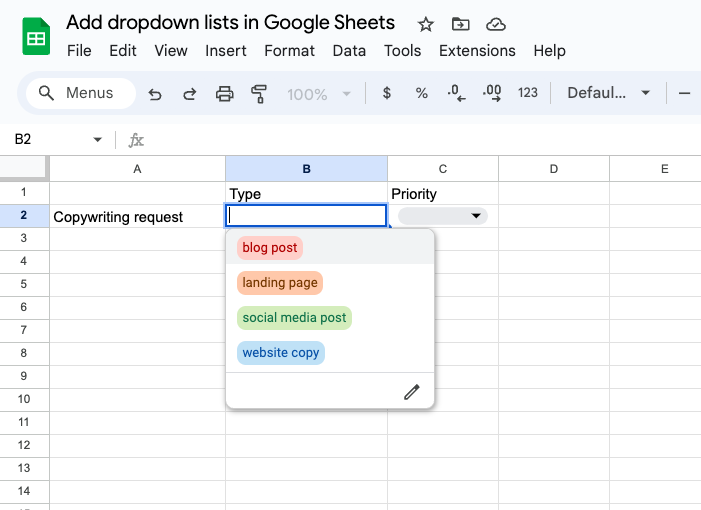Print the spreadsheet
The height and width of the screenshot is (510, 701).
tap(224, 94)
